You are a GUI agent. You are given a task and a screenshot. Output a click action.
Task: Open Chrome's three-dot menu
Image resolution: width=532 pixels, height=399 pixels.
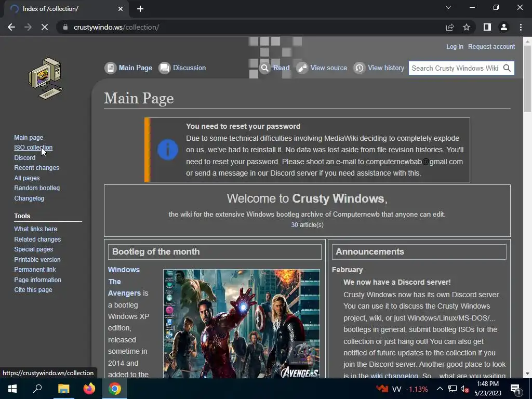pos(521,27)
